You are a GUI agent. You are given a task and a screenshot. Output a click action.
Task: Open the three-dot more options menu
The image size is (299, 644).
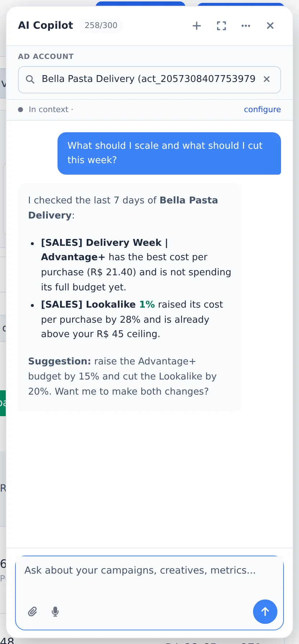click(246, 26)
